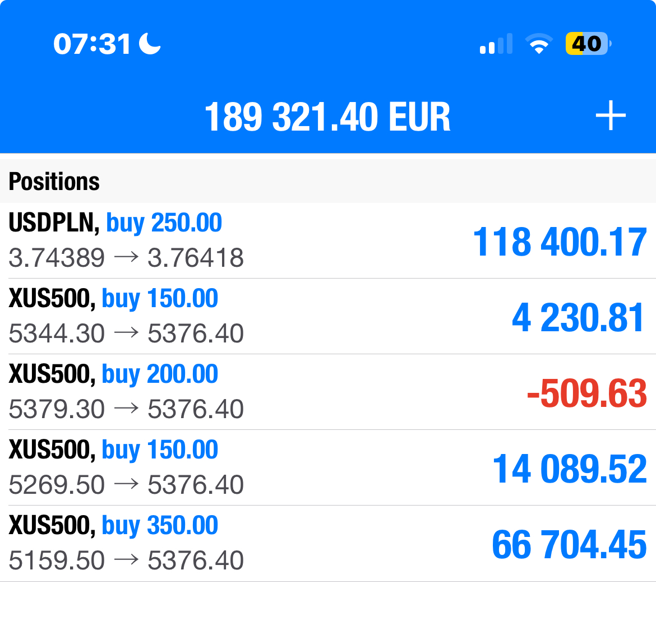Tap the plus icon to add new order
This screenshot has width=656, height=644.
pos(611,115)
